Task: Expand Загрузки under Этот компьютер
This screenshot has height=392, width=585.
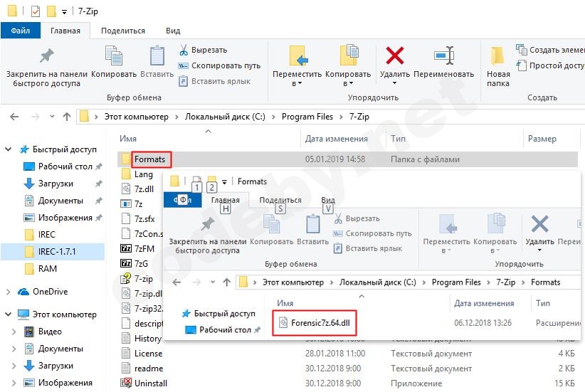Action: pyautogui.click(x=14, y=366)
